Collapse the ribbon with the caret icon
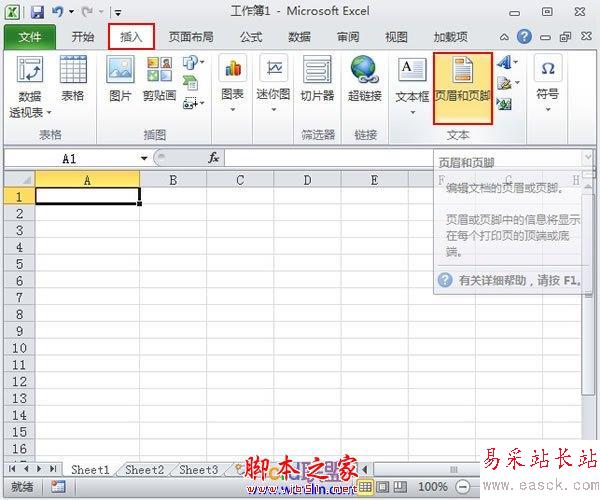Viewport: 600px width, 500px height. click(x=504, y=37)
